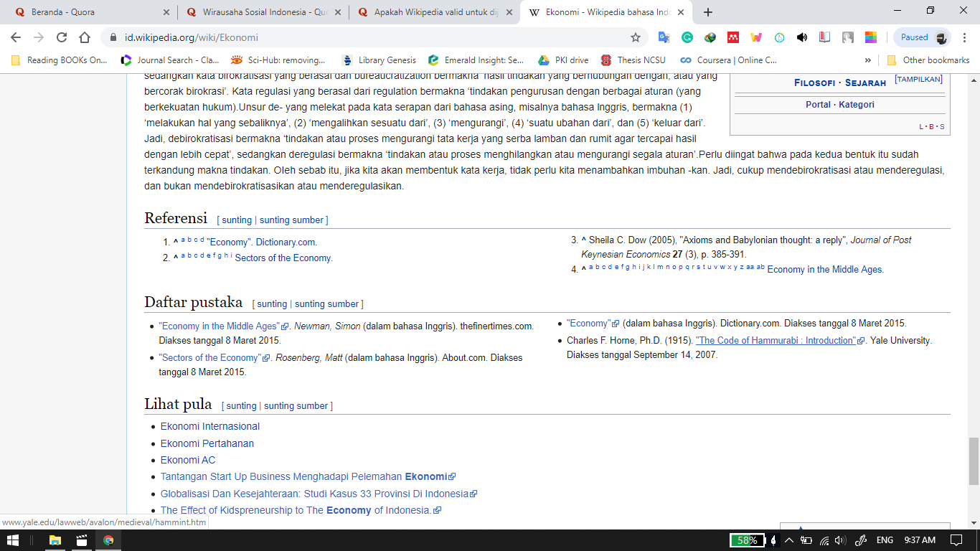The height and width of the screenshot is (551, 980).
Task: Open the Coursera bookmark
Action: (729, 60)
